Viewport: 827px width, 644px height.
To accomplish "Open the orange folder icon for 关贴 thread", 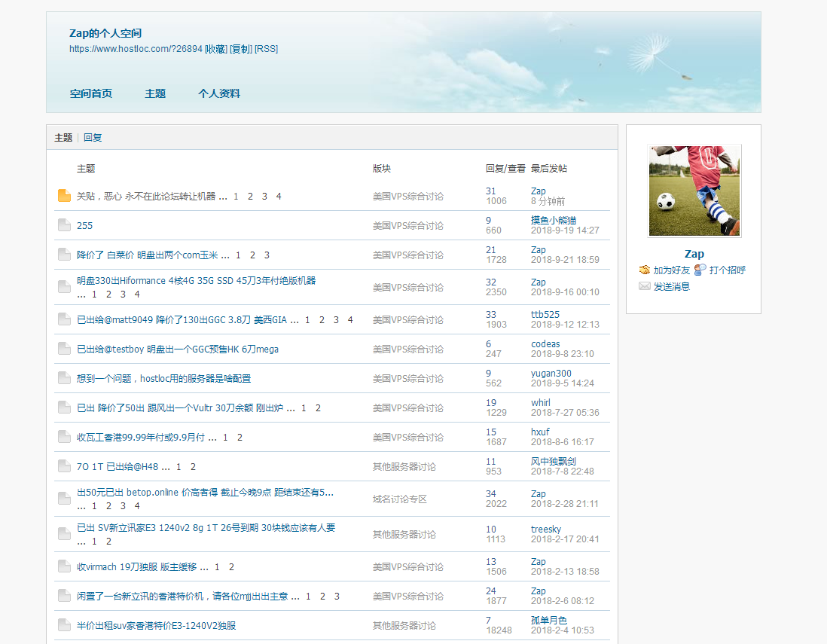I will tap(64, 196).
